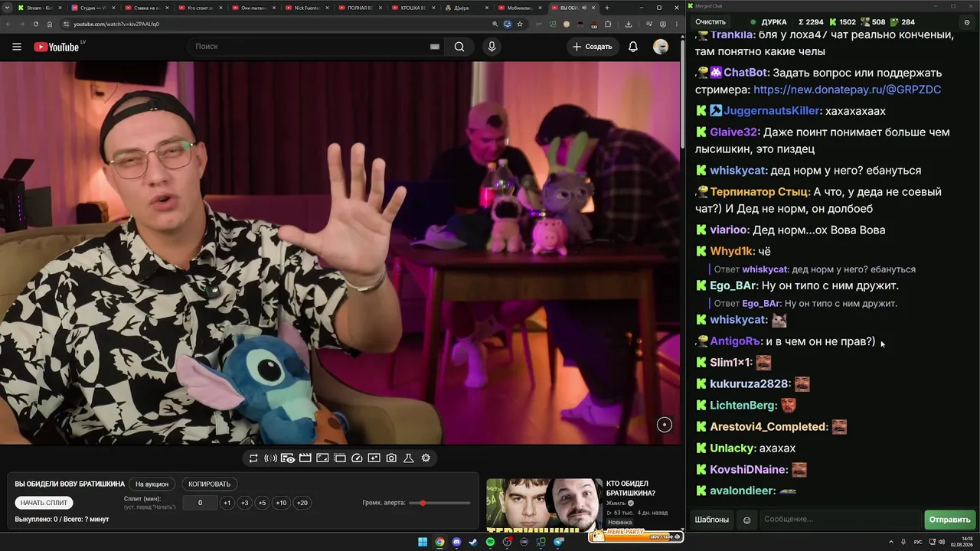Click the 'Создать' create button
This screenshot has height=551, width=980.
tap(593, 47)
